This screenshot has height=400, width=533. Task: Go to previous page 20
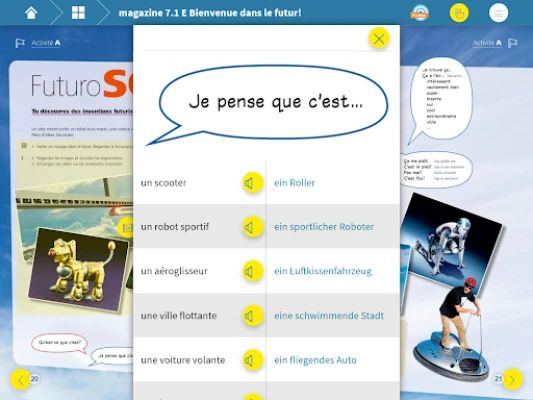(20, 379)
